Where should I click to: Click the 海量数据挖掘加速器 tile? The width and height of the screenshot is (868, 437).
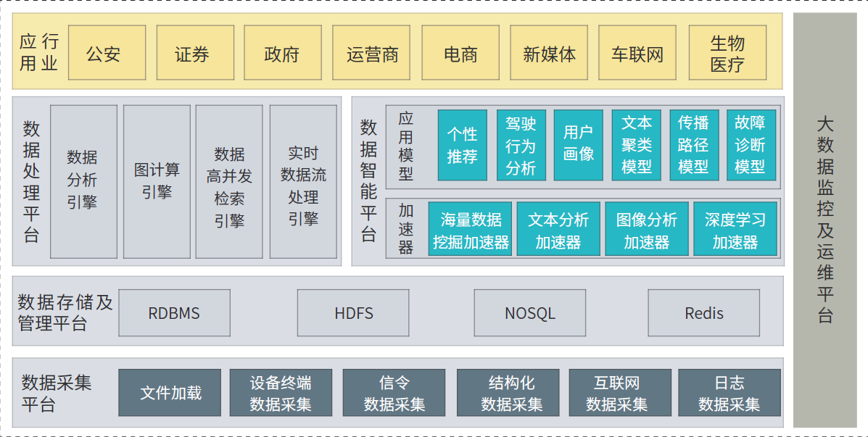471,229
